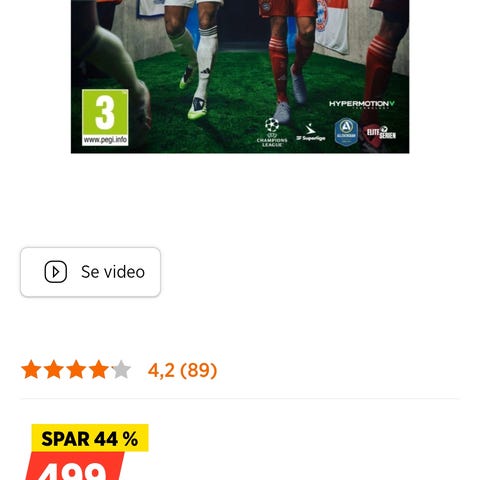480x480 pixels.
Task: Click the Allsvenskan blue badge logo
Action: 346,132
